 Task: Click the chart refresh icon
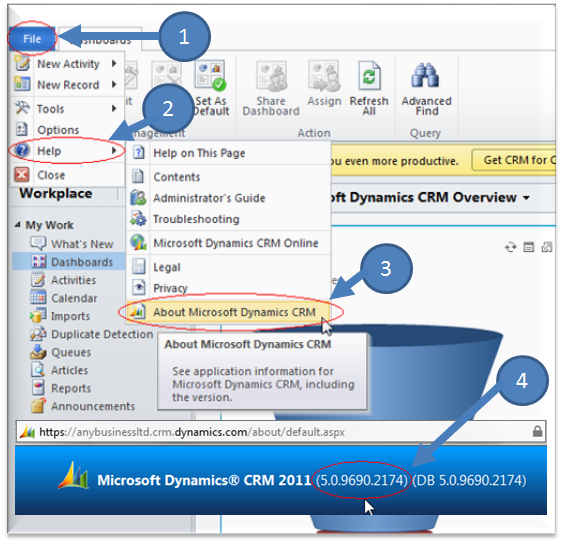[x=511, y=247]
